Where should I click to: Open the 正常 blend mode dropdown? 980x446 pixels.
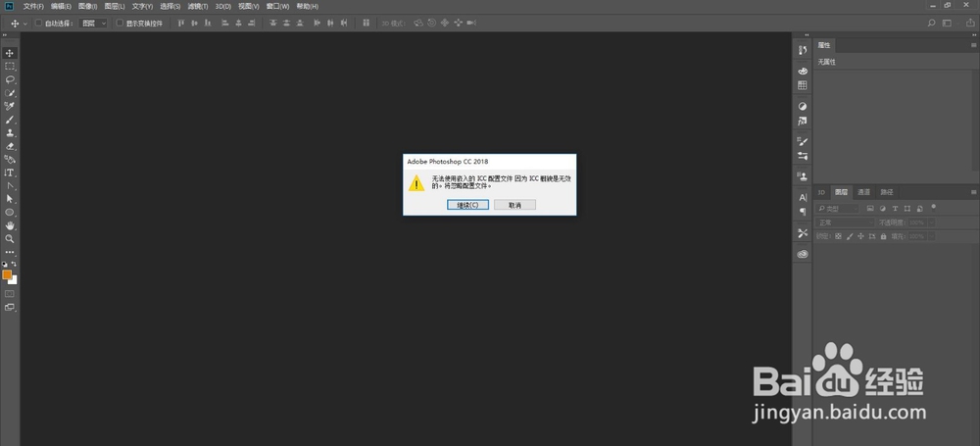click(x=846, y=223)
